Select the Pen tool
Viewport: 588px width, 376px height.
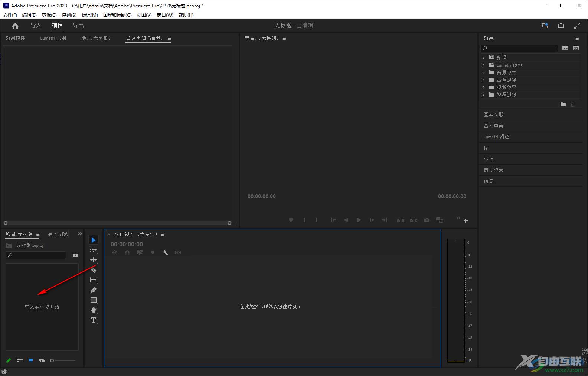click(x=94, y=290)
